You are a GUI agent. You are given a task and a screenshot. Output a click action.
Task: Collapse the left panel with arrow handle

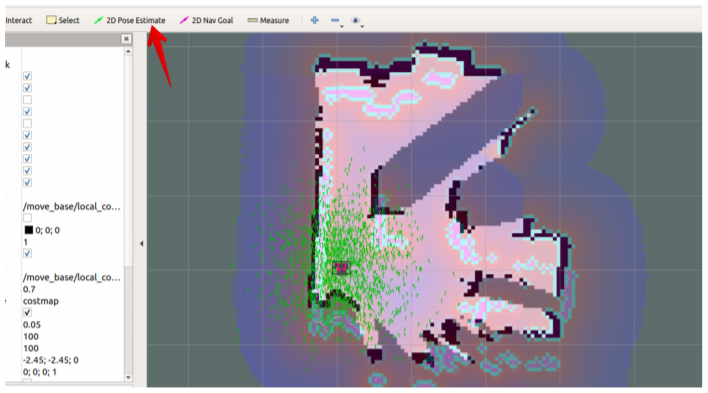click(x=141, y=243)
